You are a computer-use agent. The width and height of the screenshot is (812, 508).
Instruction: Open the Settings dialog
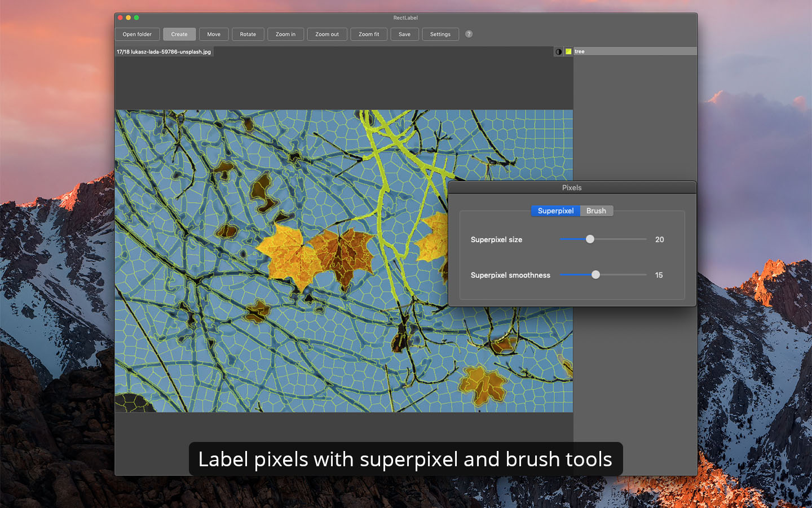[x=440, y=34]
